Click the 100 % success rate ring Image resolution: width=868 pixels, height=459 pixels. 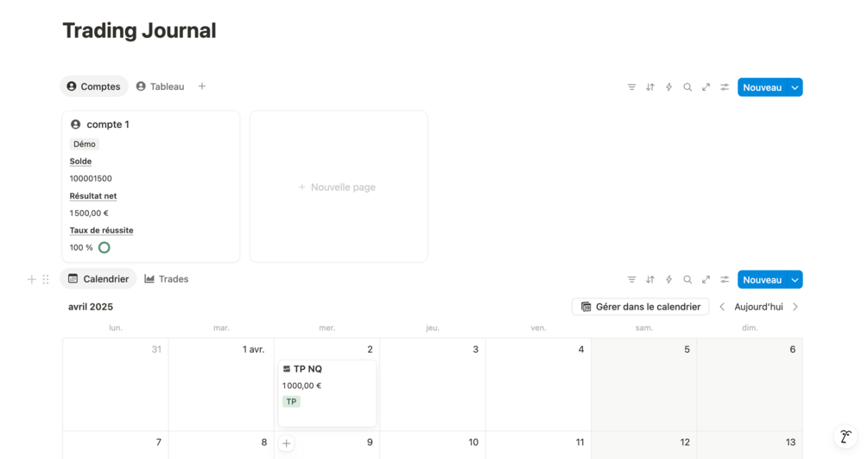tap(104, 247)
